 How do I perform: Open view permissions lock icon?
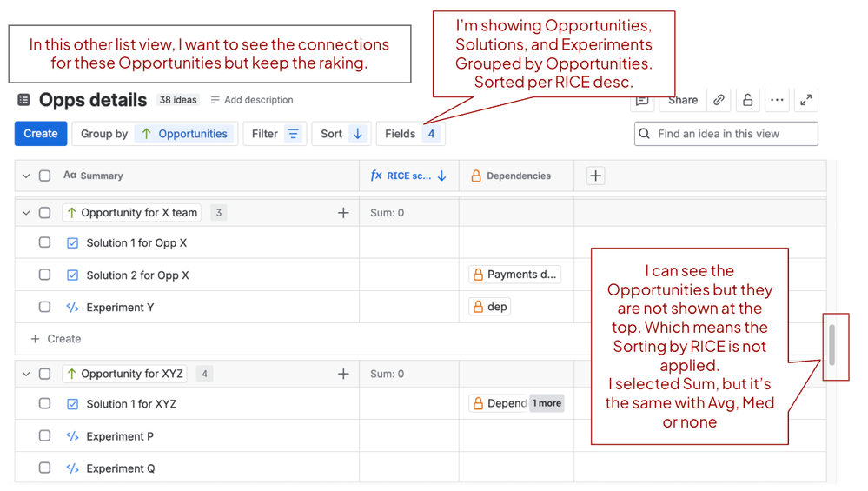click(x=748, y=100)
